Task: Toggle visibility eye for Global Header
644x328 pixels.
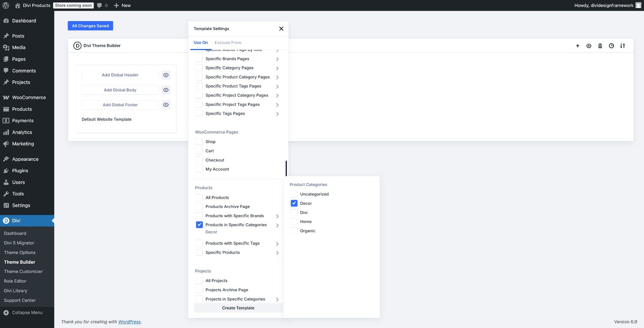Action: tap(166, 75)
